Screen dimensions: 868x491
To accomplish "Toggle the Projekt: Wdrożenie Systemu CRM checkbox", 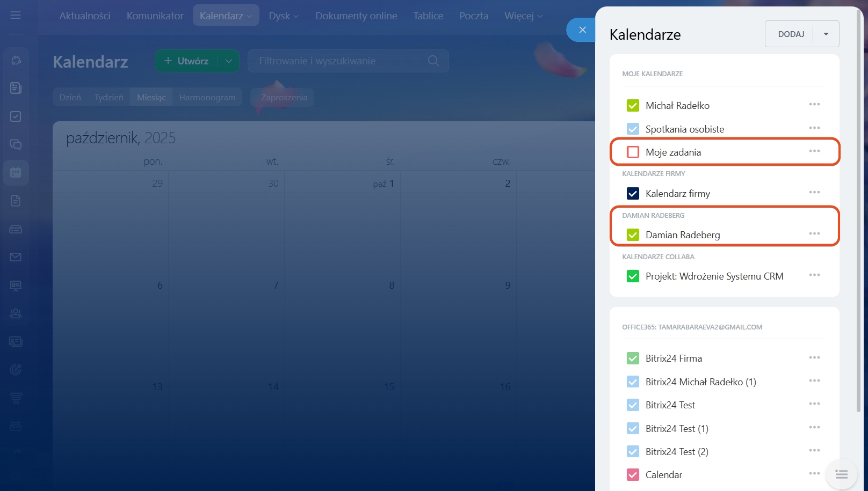I will coord(633,276).
